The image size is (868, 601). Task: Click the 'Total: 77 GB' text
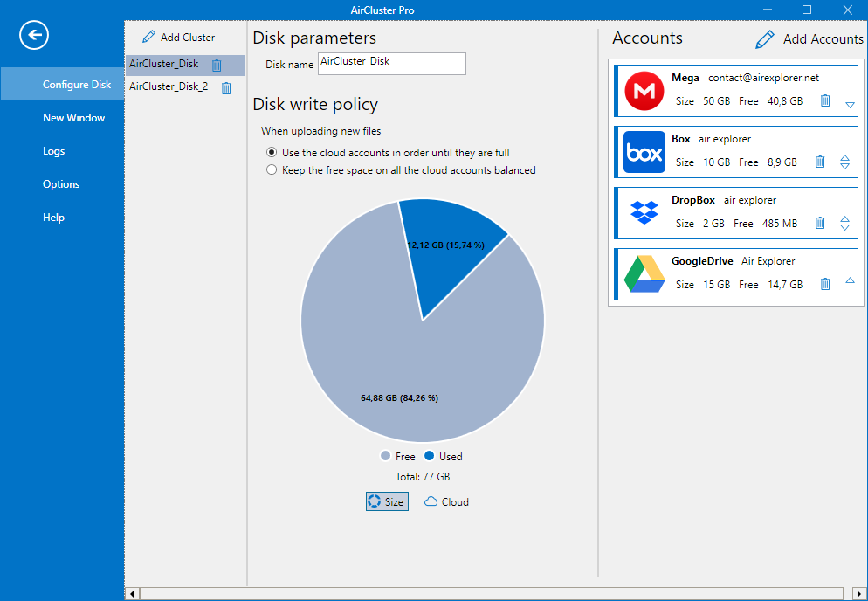coord(423,476)
